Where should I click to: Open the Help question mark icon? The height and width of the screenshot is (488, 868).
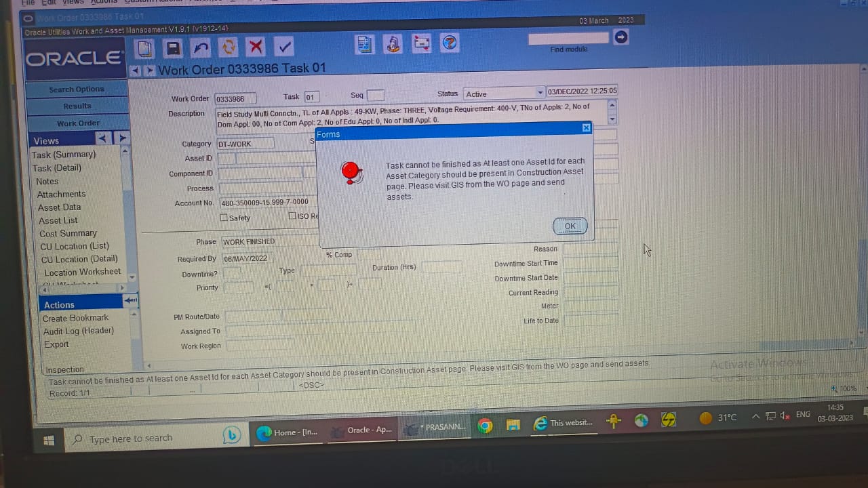[450, 43]
